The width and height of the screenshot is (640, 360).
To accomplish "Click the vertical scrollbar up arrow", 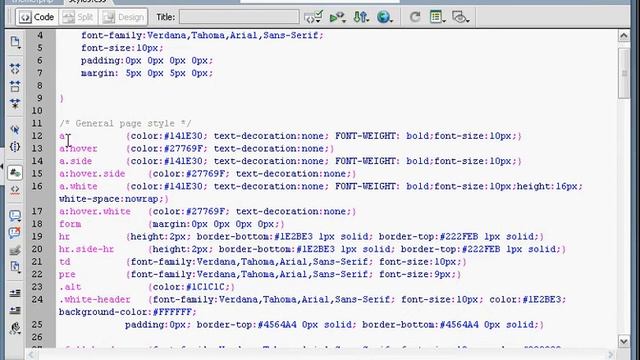I will pos(624,36).
